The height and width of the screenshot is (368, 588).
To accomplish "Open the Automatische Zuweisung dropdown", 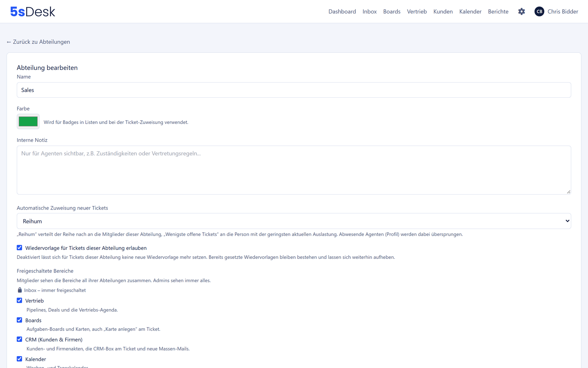I will click(294, 221).
